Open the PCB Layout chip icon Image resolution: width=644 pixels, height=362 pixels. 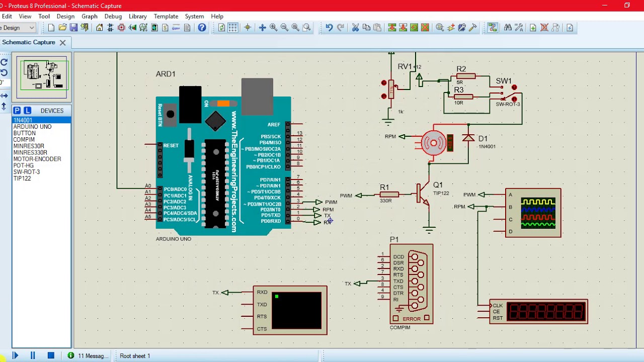[x=121, y=28]
